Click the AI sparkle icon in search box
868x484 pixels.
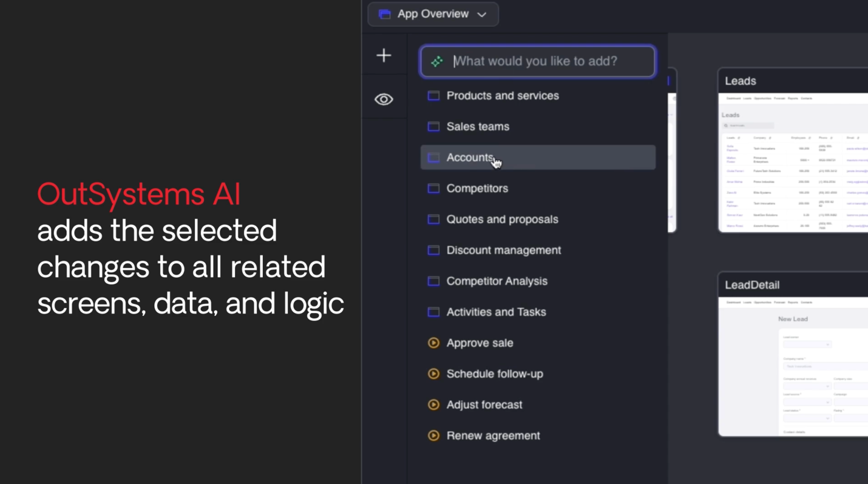437,61
